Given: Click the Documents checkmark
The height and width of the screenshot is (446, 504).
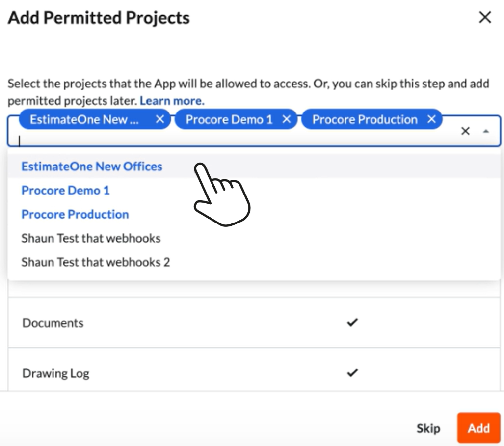Looking at the screenshot, I should click(352, 322).
